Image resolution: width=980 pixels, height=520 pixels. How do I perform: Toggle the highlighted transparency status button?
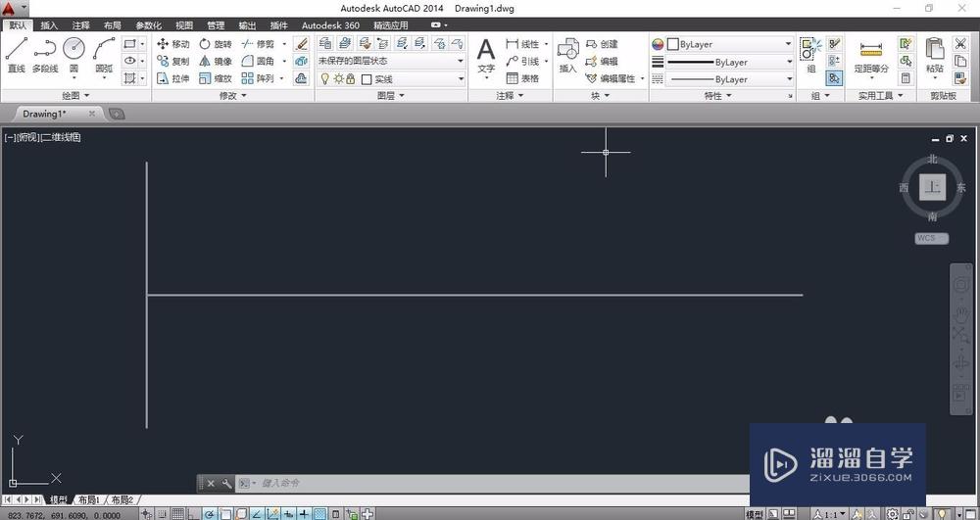[319, 514]
